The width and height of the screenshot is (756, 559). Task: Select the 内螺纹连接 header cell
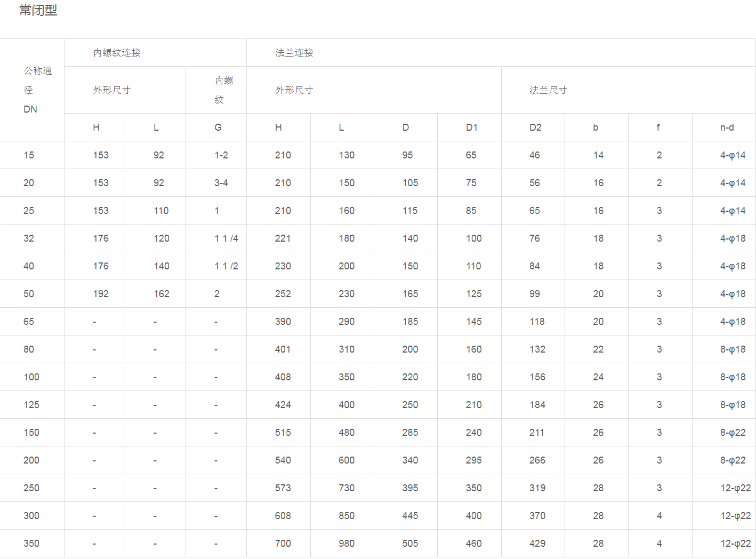point(117,53)
